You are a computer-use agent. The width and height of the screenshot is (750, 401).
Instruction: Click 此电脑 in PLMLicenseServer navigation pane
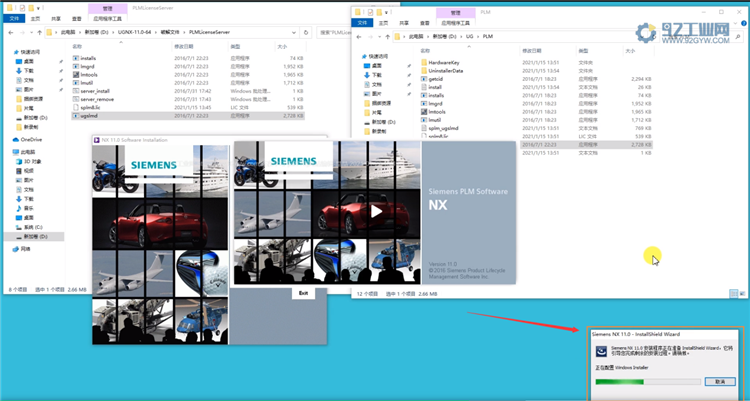[x=27, y=152]
